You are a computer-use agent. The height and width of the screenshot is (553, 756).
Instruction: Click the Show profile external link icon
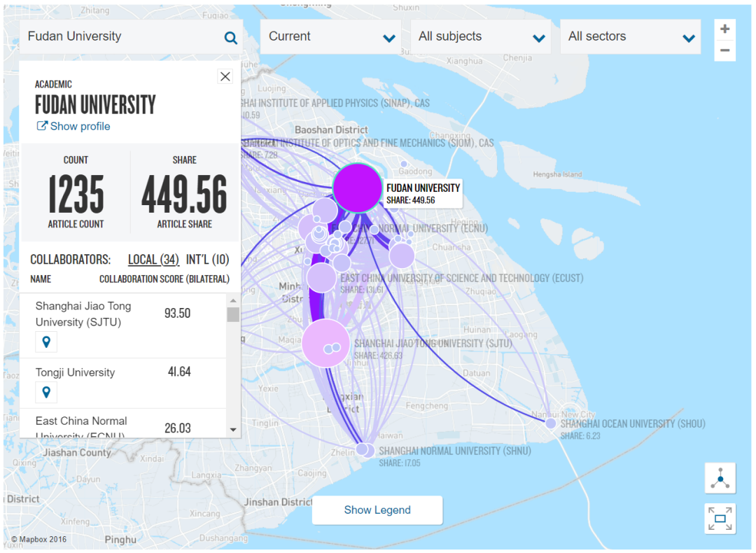[42, 126]
